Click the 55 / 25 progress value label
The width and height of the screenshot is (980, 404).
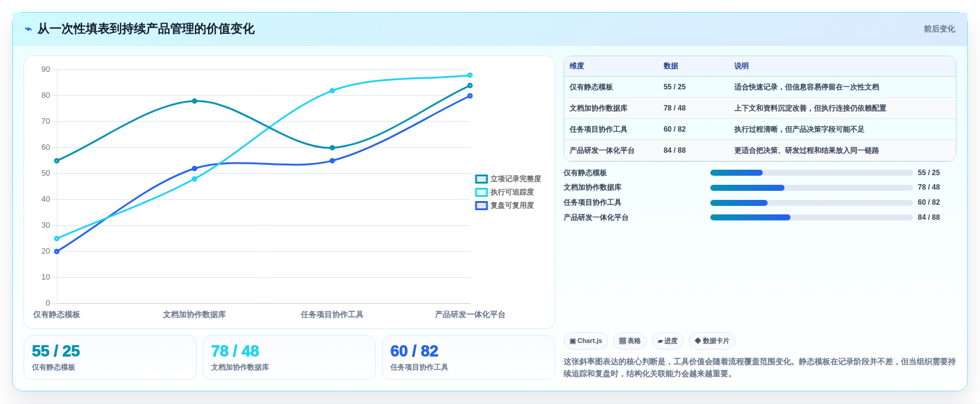929,173
